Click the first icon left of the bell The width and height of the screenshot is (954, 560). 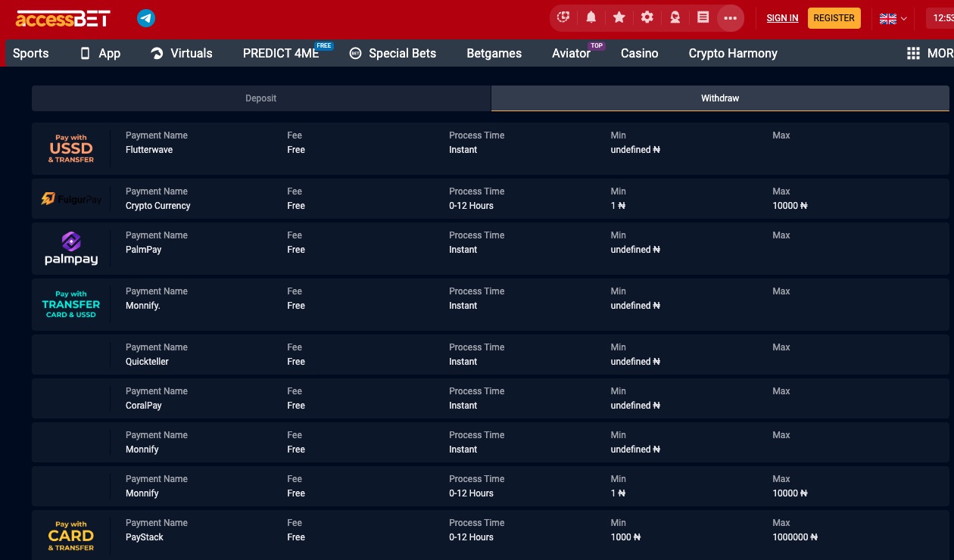pos(563,17)
